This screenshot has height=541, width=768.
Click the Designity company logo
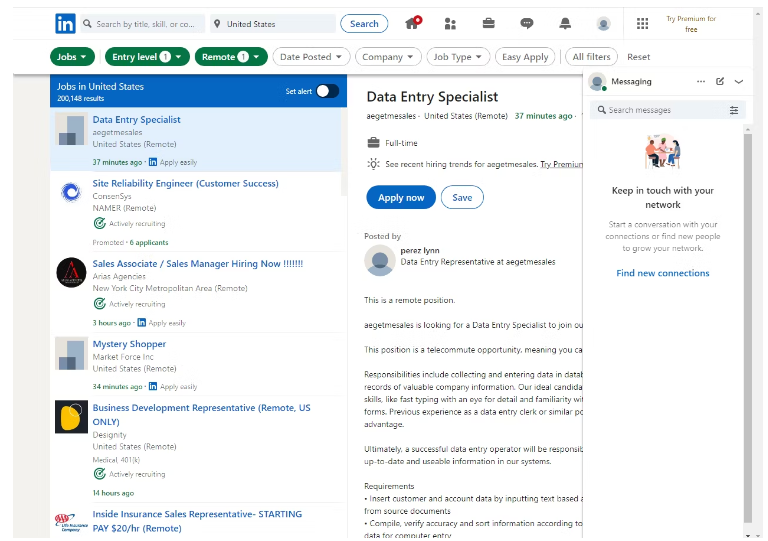point(71,417)
